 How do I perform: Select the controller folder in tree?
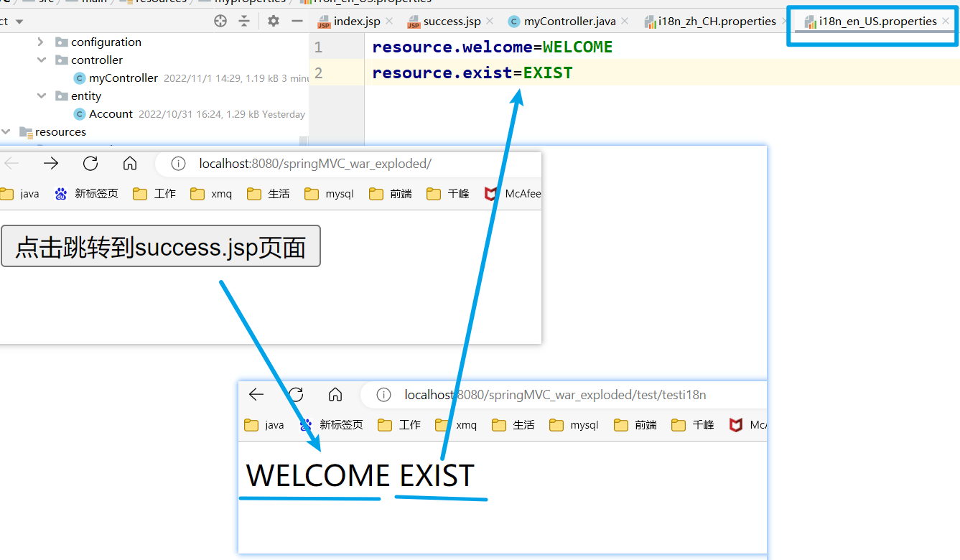[89, 60]
